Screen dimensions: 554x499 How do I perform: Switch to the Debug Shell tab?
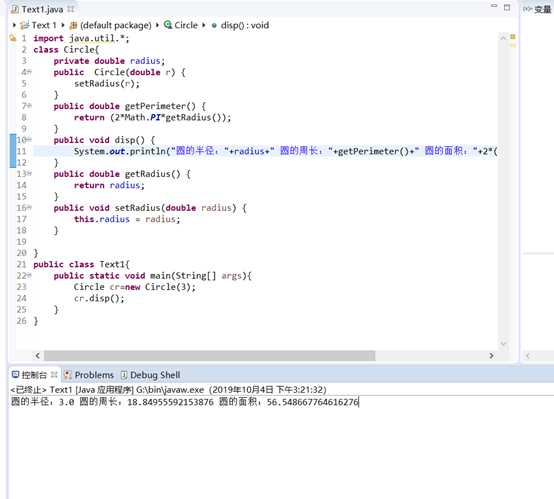[151, 375]
